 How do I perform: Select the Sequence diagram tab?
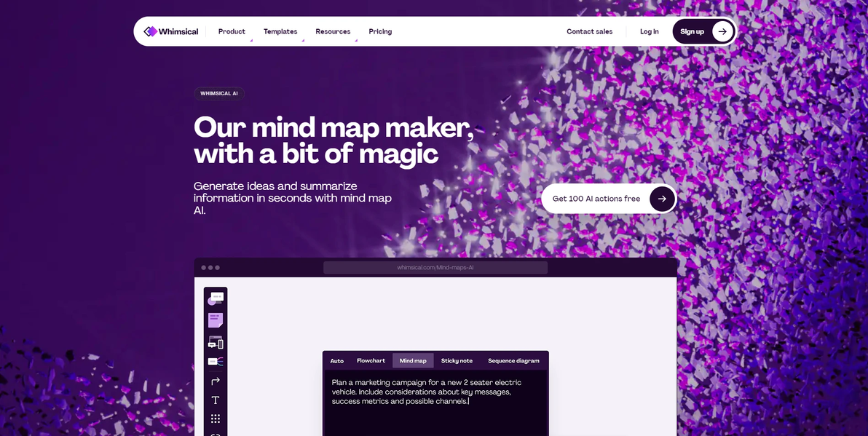point(513,361)
